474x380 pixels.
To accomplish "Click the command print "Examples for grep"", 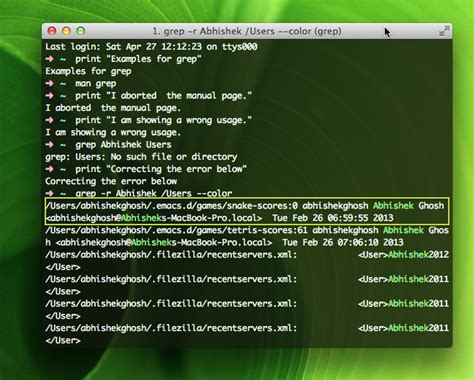I will [x=138, y=59].
